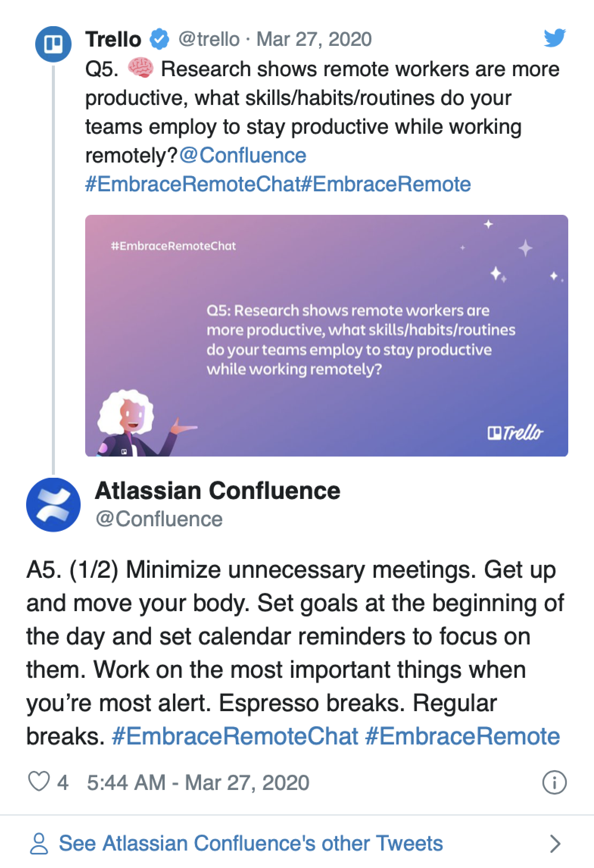This screenshot has width=594, height=868.
Task: Open the Q5 question image card
Action: point(326,335)
